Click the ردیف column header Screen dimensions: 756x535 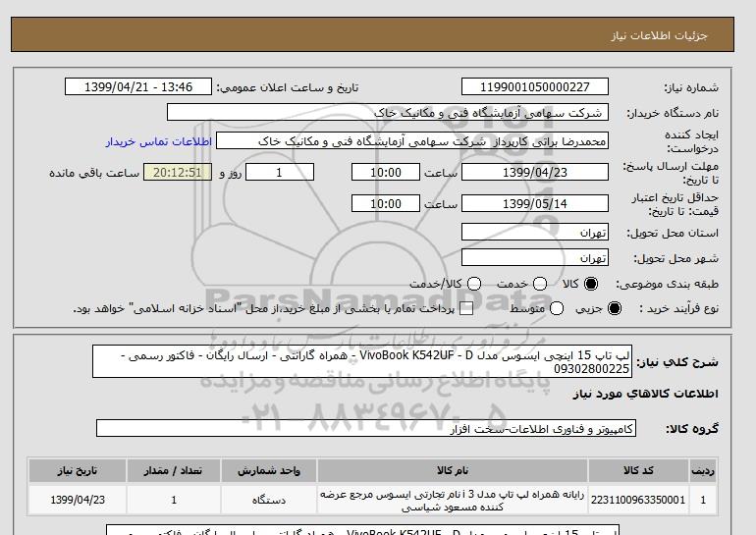tap(703, 470)
